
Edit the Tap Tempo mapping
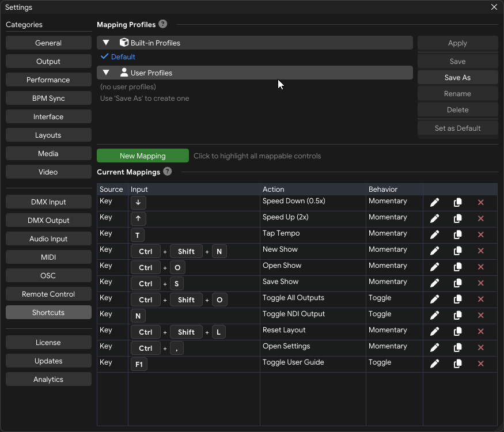(x=434, y=234)
